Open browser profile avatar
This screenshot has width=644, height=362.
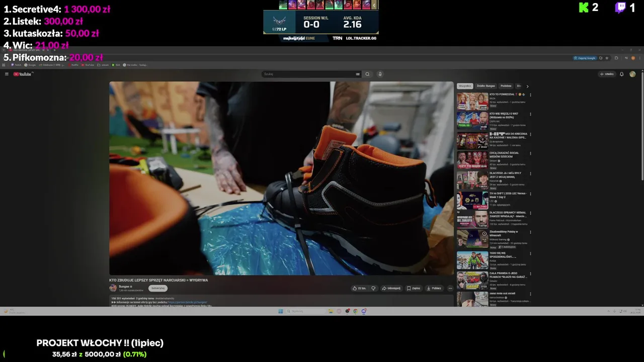click(633, 58)
